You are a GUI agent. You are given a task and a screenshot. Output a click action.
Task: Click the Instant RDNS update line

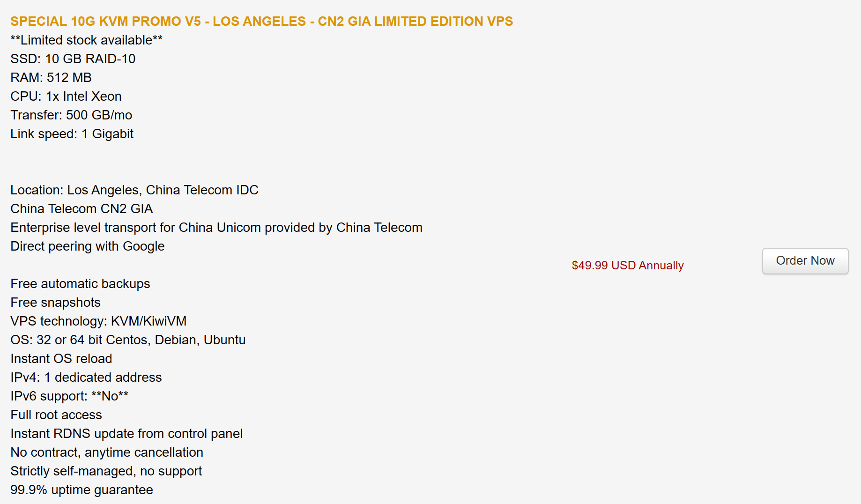coord(126,434)
